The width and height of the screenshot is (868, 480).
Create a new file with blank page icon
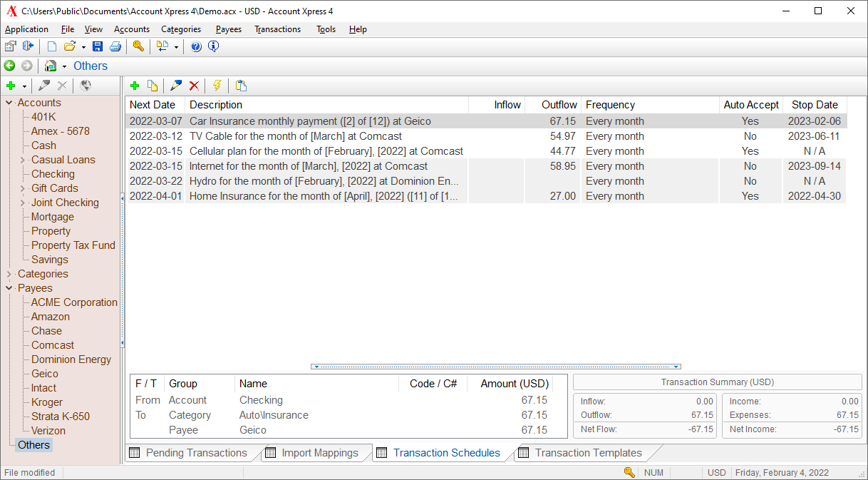(x=52, y=47)
